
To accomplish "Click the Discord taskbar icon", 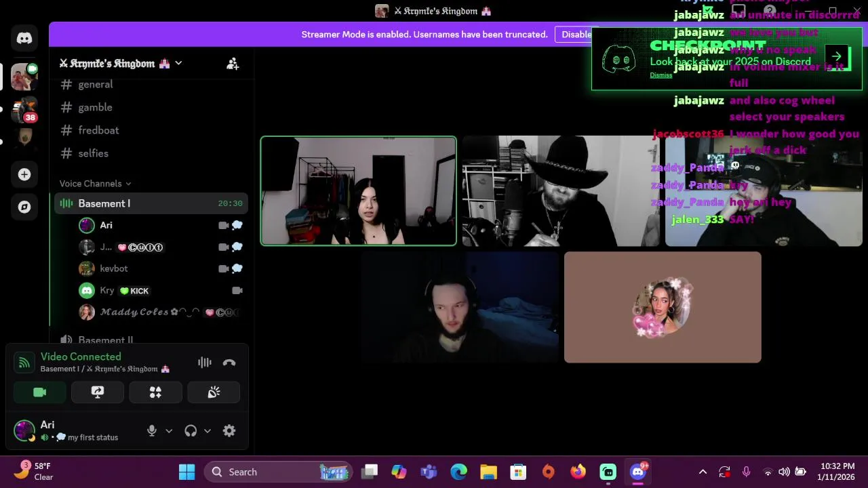I will click(638, 472).
